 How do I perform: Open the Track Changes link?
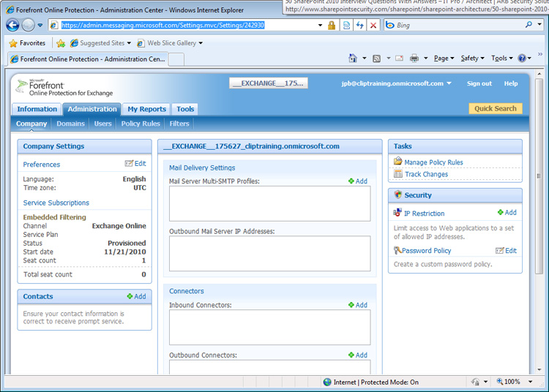point(427,174)
